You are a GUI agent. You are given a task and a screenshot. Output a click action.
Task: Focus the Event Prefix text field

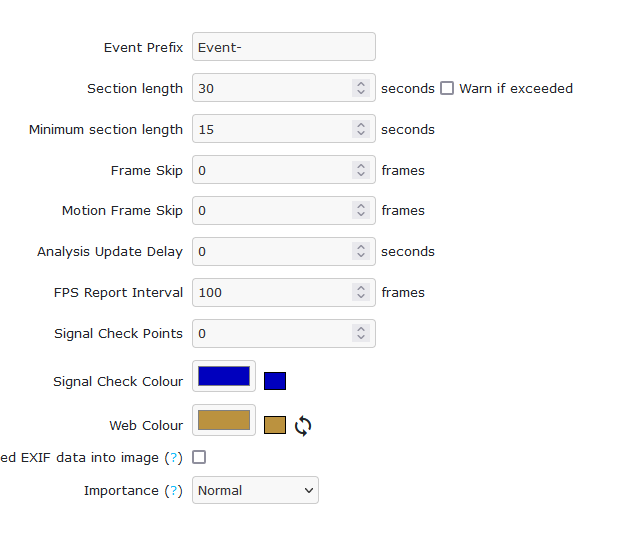pyautogui.click(x=284, y=47)
